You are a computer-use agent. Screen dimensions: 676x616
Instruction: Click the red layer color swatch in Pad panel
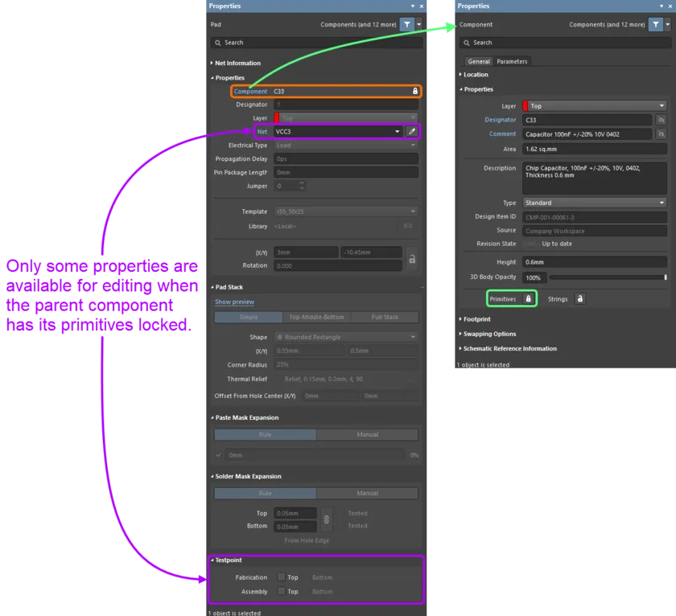click(276, 118)
